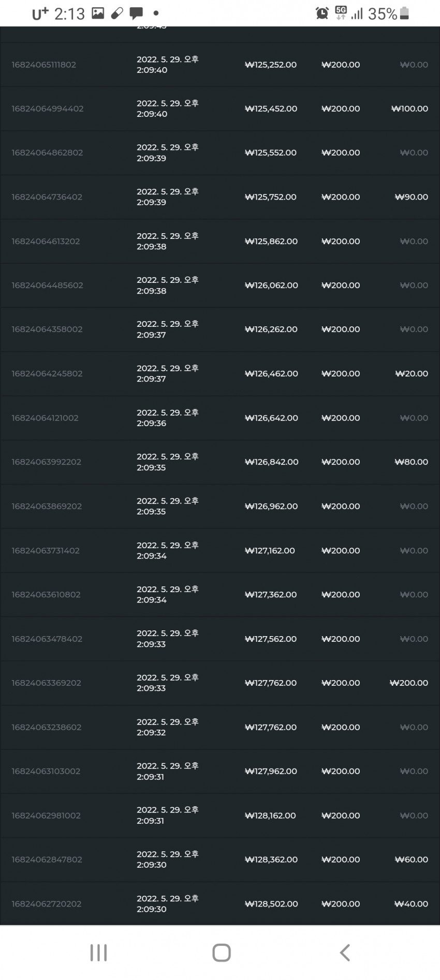
Task: Open recent apps with the three-bar icon
Action: point(98,952)
